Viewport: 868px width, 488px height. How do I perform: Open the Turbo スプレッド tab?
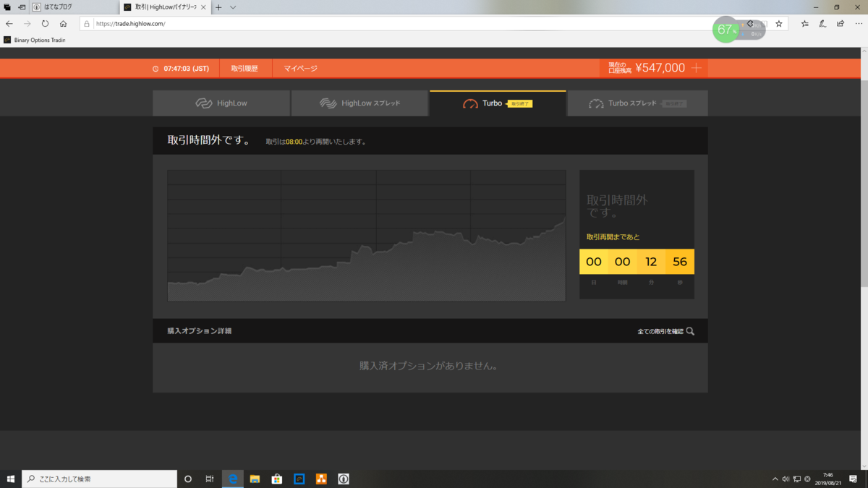click(637, 103)
